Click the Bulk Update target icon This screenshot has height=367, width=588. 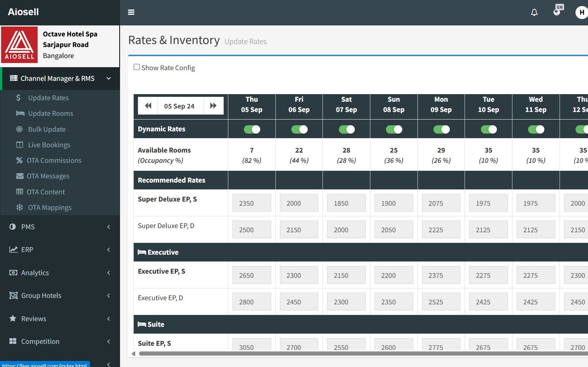(x=19, y=129)
